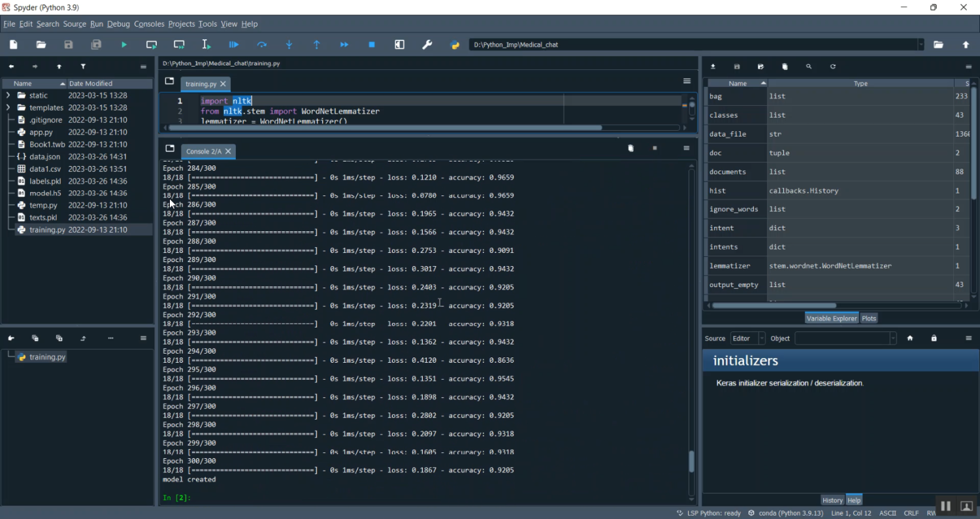Screen dimensions: 980x519
Task: Toggle the file filter icon in Files pane
Action: point(83,67)
